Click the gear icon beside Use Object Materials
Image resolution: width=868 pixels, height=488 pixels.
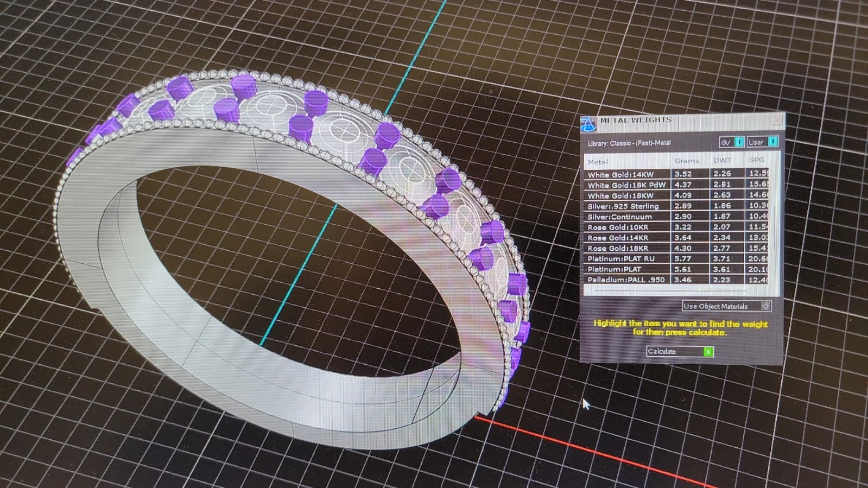coord(765,306)
